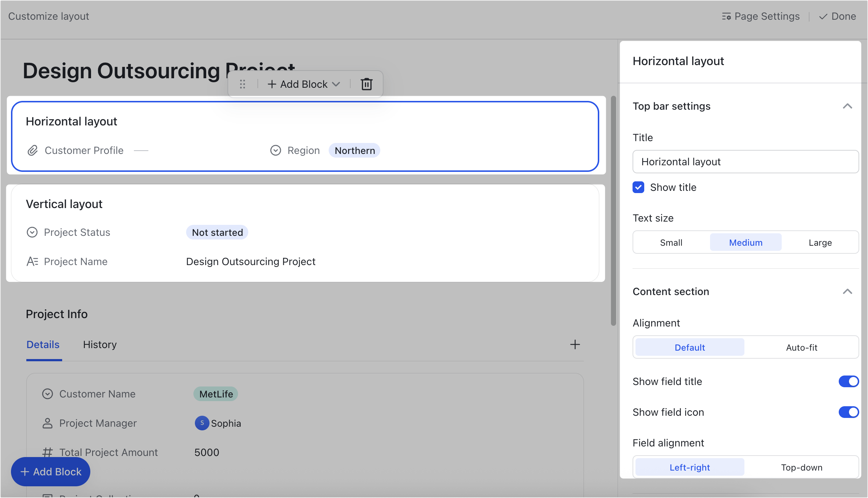Uncheck the Show title checkbox
The width and height of the screenshot is (868, 498).
click(638, 187)
